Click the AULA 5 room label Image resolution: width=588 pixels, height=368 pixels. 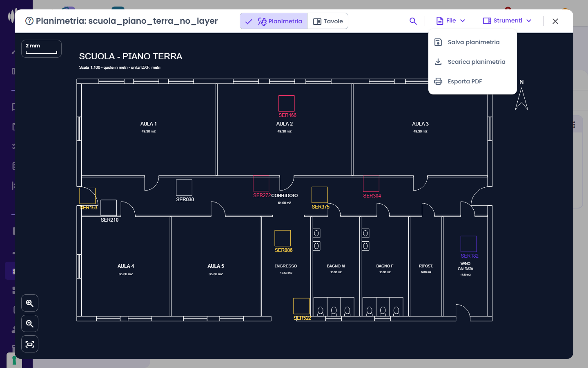pyautogui.click(x=216, y=266)
